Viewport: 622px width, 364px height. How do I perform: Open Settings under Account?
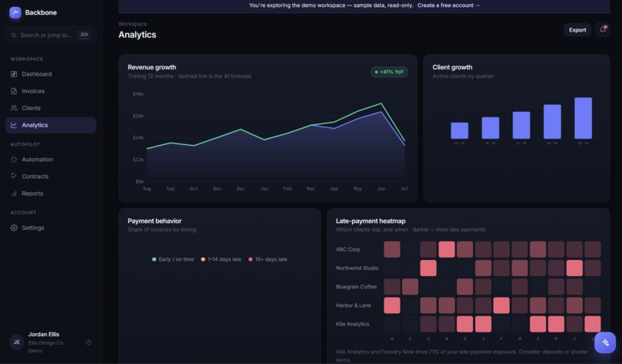[51, 228]
